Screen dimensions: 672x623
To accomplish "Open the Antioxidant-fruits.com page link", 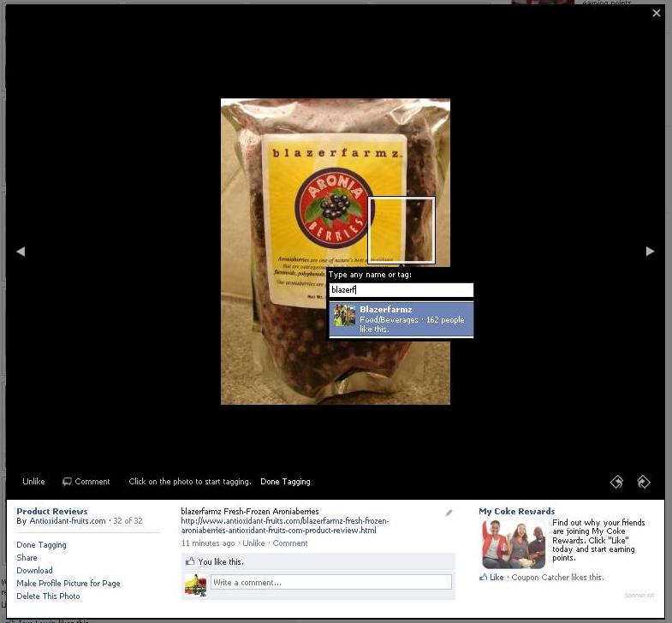I will 68,521.
